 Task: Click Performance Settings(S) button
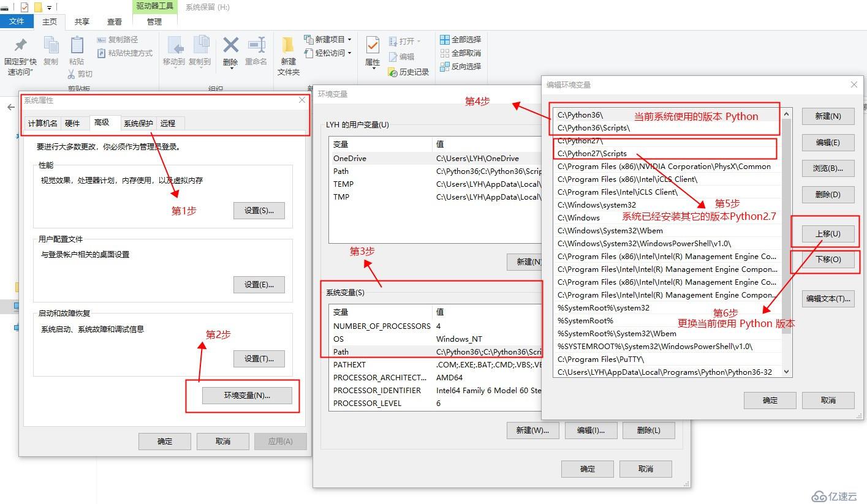tap(259, 210)
